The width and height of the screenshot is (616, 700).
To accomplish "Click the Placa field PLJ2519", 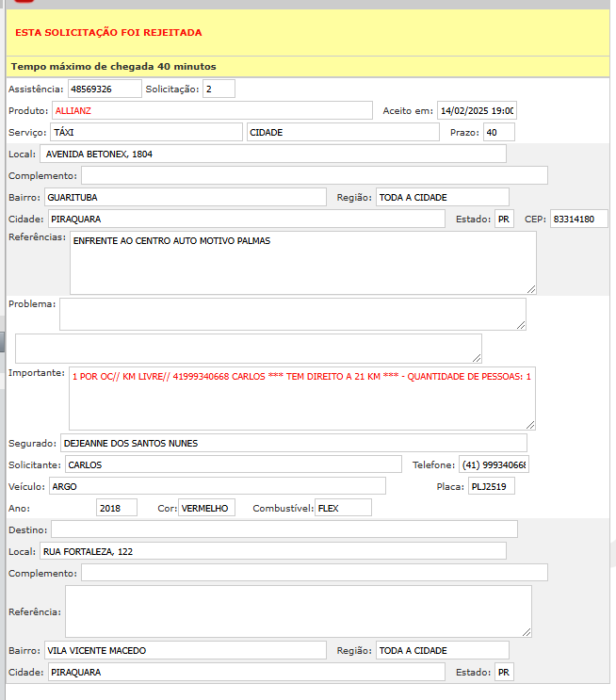I will [491, 486].
